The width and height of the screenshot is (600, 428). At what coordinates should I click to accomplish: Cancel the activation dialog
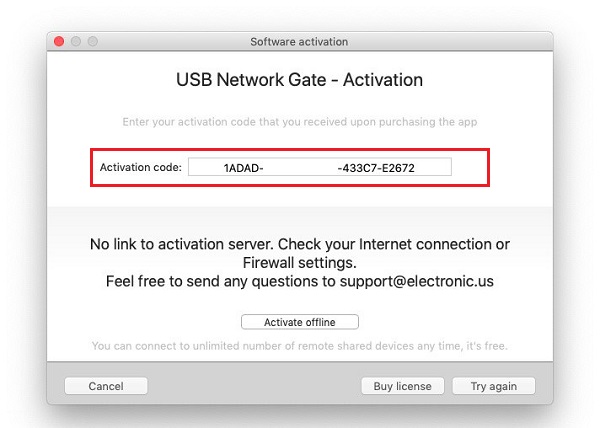click(x=106, y=386)
